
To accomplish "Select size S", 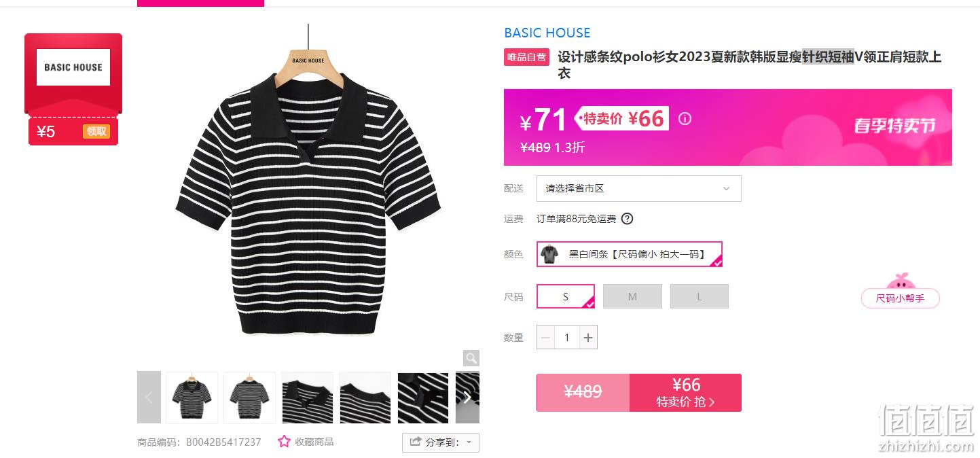I will pyautogui.click(x=566, y=296).
